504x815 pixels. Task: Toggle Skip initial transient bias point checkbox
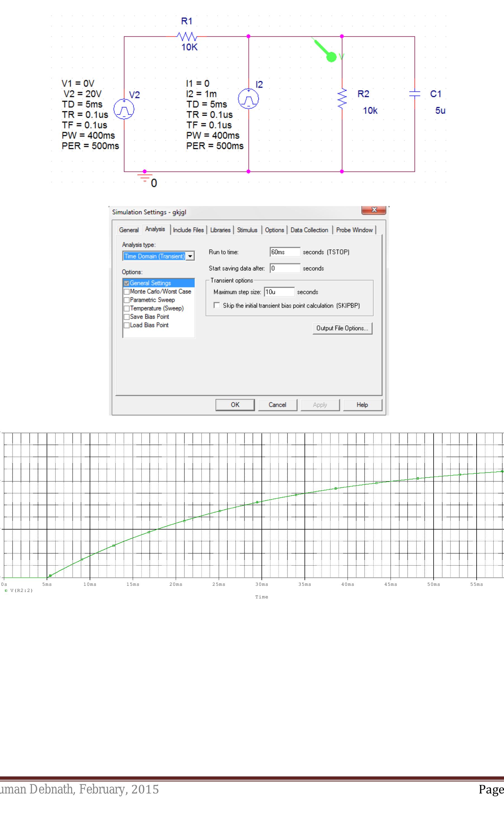click(217, 305)
